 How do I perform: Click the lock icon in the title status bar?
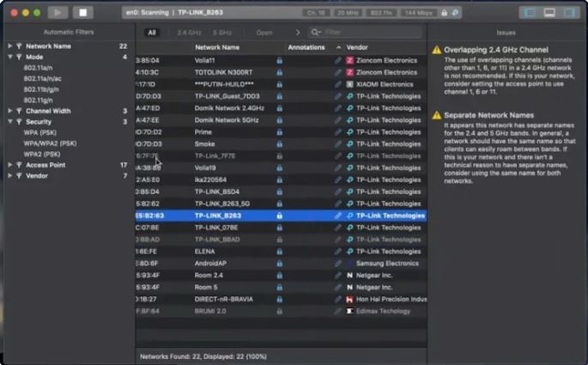(444, 13)
